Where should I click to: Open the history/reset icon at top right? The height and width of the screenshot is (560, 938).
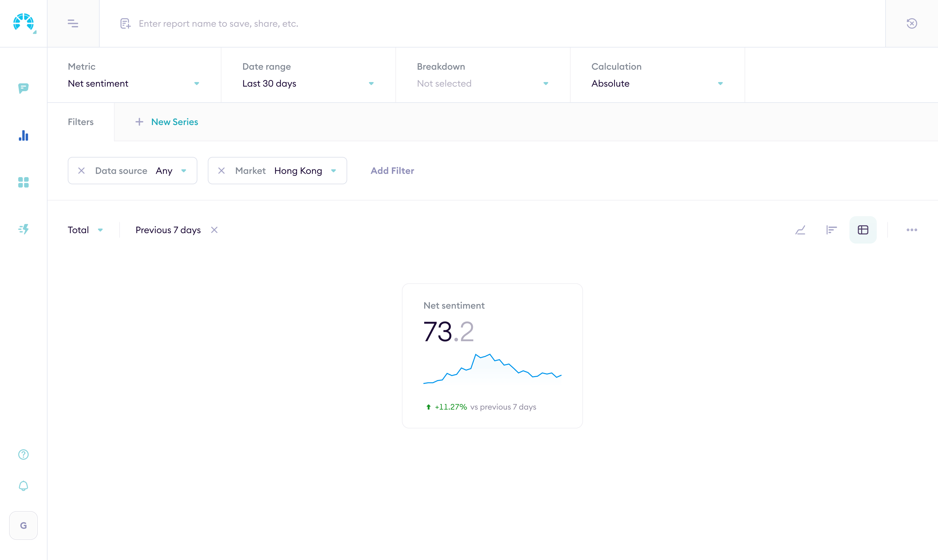click(x=912, y=23)
